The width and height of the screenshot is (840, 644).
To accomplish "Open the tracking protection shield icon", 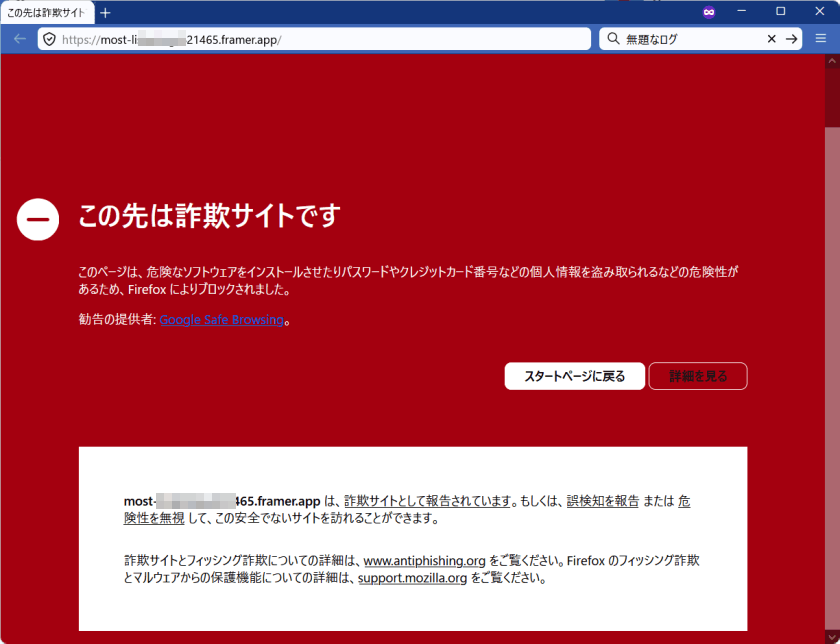I will [x=49, y=39].
